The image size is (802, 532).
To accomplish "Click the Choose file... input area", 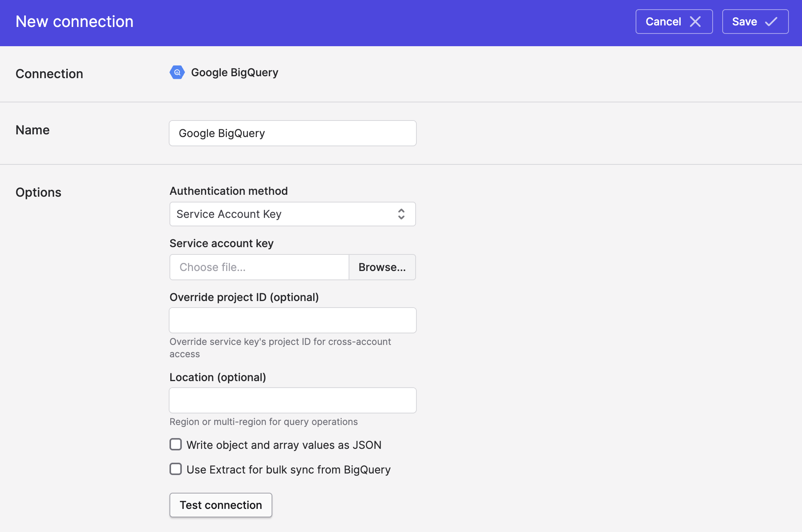I will point(259,267).
